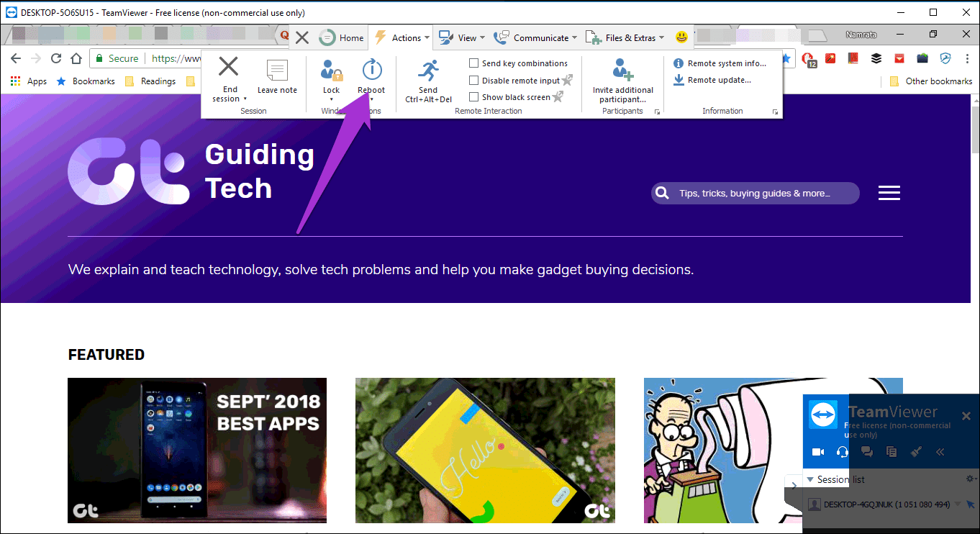Screen dimensions: 980x534
Task: Click the Pocket-style red extension icon
Action: click(899, 58)
